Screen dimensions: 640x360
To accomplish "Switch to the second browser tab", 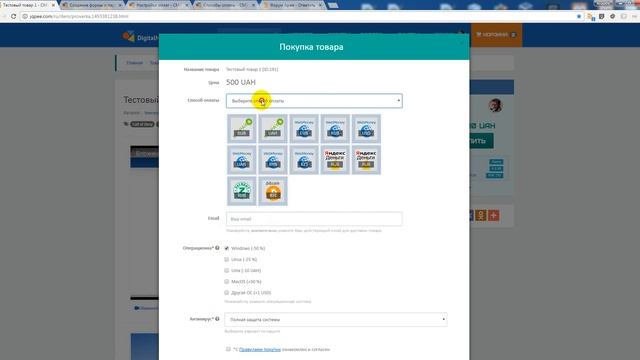I will coord(92,5).
